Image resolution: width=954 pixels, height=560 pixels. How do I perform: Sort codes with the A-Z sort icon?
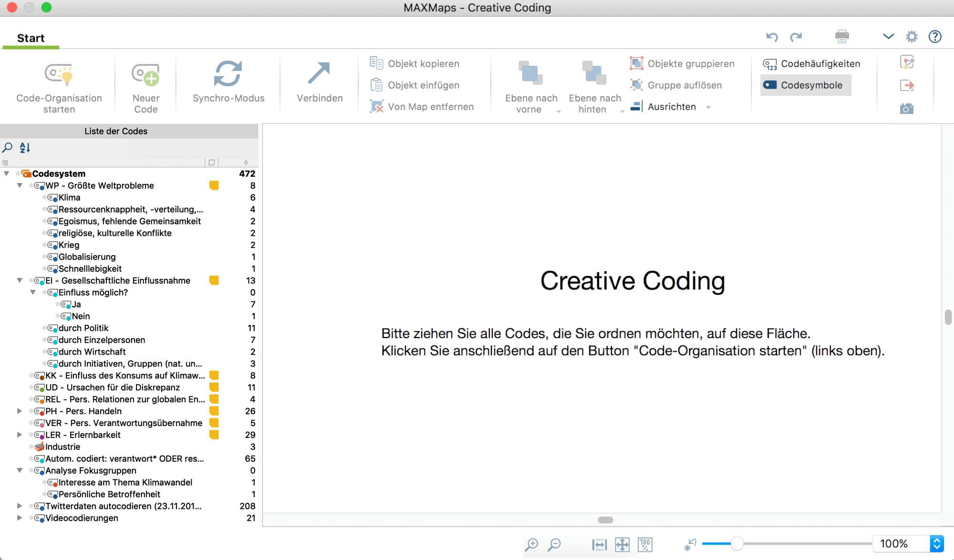pos(25,148)
